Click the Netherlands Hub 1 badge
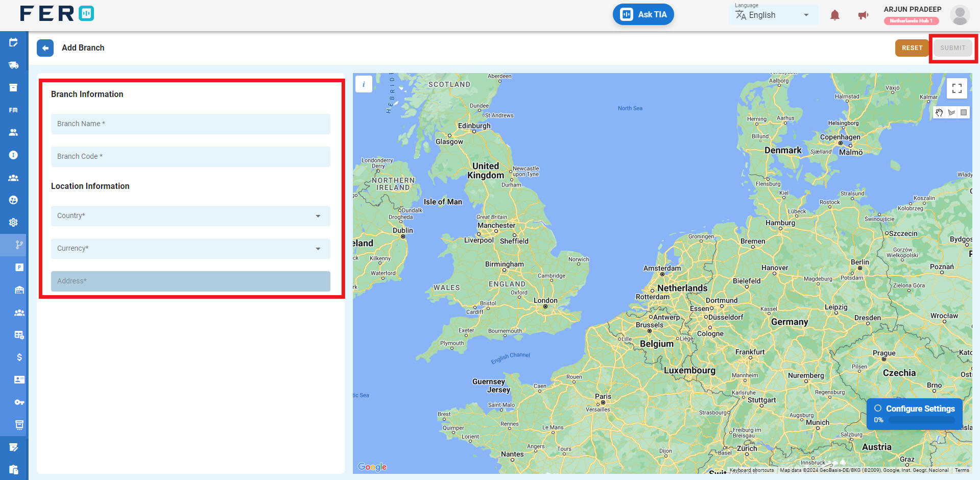This screenshot has width=980, height=480. 911,21
